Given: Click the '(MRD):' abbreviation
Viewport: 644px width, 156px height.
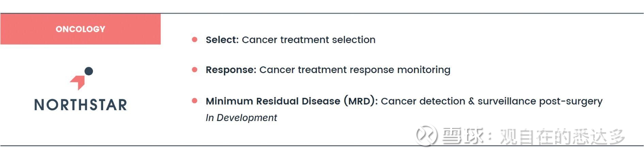Looking at the screenshot, I should pos(360,101).
